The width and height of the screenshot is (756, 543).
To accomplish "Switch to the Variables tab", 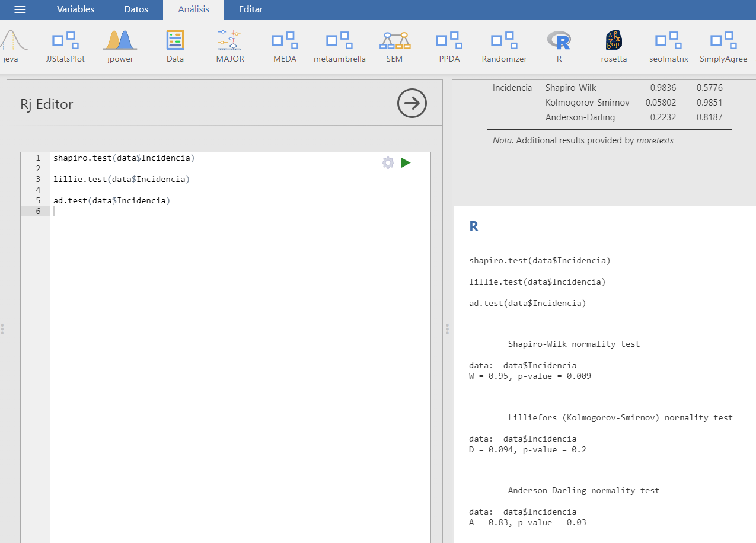I will pyautogui.click(x=75, y=9).
